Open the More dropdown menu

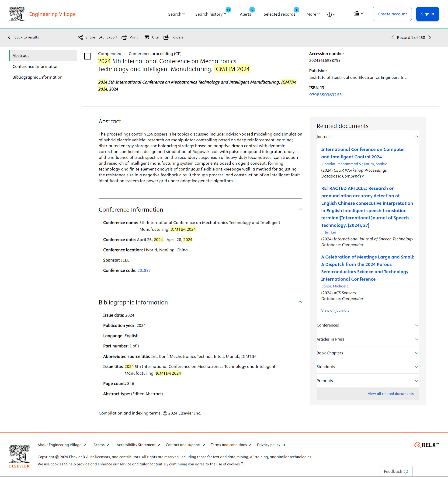(x=313, y=14)
